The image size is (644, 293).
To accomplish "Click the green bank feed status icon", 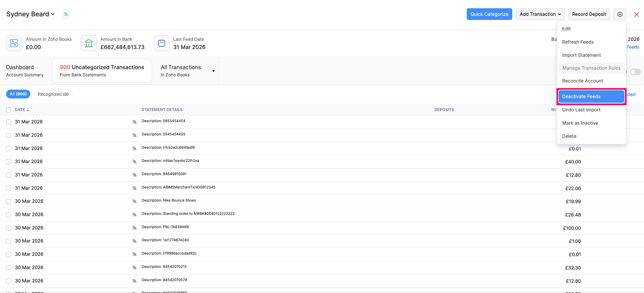I will click(66, 14).
